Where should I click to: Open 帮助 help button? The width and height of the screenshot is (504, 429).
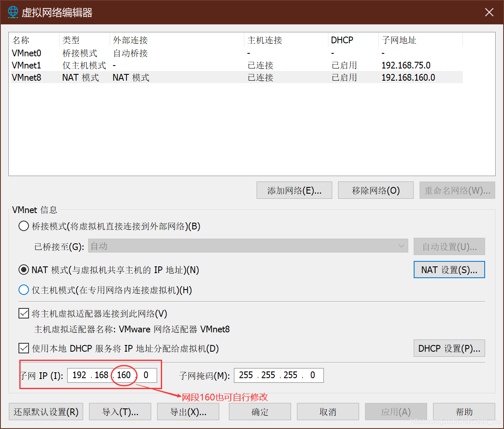click(x=464, y=412)
